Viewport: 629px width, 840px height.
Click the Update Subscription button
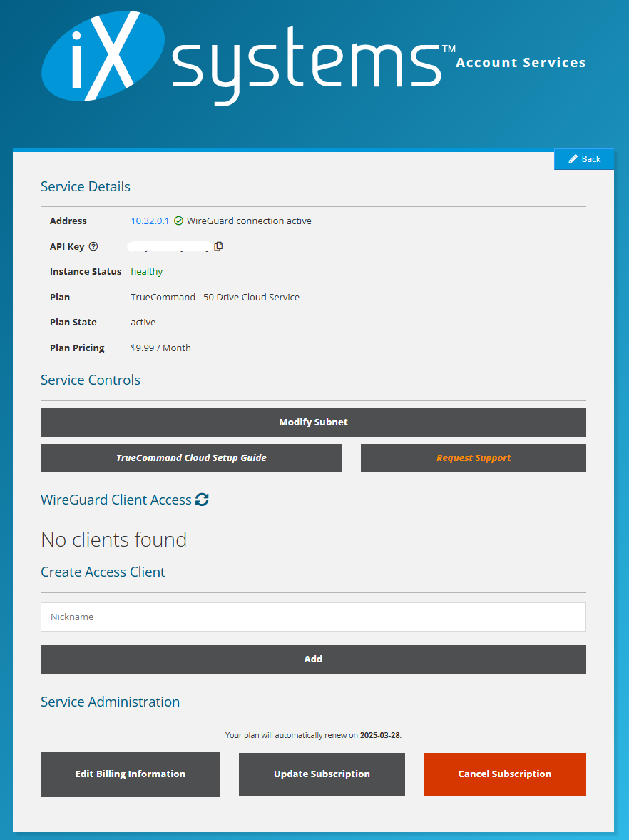(321, 774)
